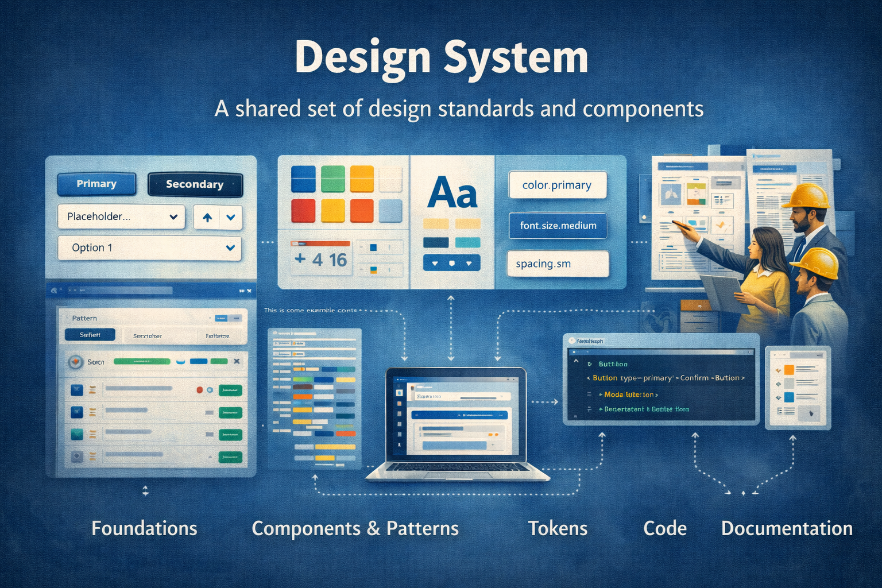Screen dimensions: 882x588
Task: Open the "Option 1" dropdown
Action: [x=149, y=247]
